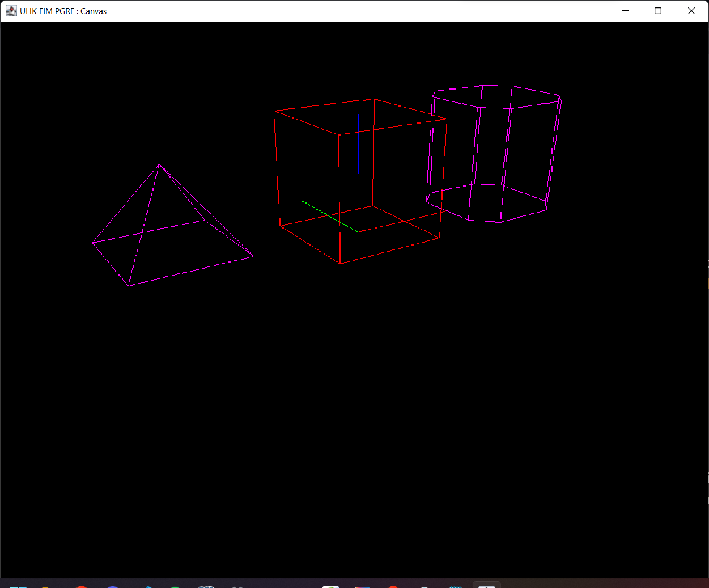This screenshot has height=588, width=709.
Task: Click the origin where the axes meet
Action: click(x=358, y=231)
